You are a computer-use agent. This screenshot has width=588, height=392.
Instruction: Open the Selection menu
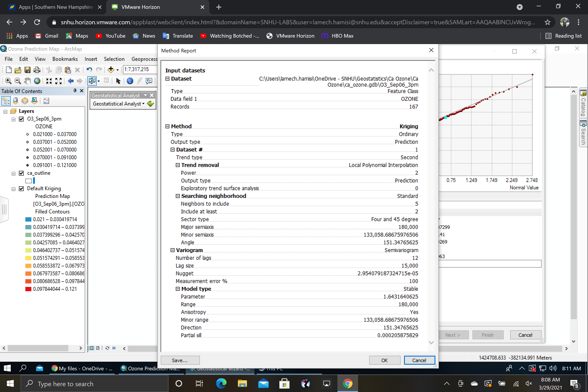(x=114, y=59)
